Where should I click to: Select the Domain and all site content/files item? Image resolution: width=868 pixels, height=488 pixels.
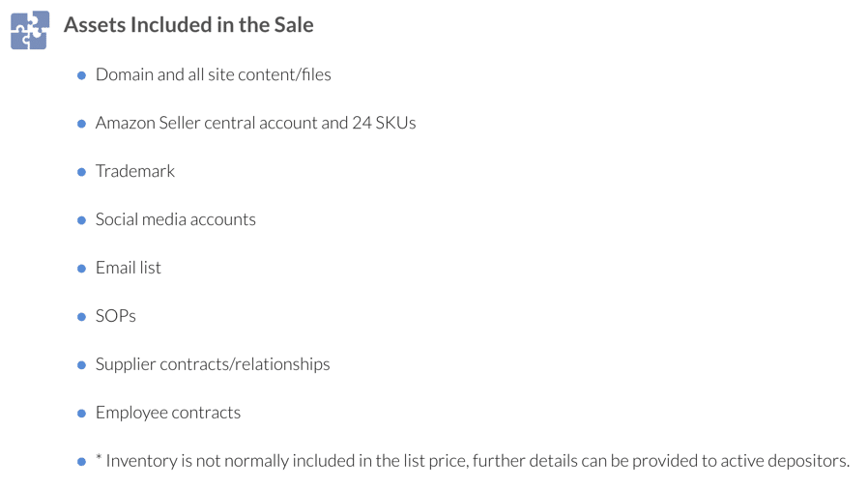(x=213, y=74)
